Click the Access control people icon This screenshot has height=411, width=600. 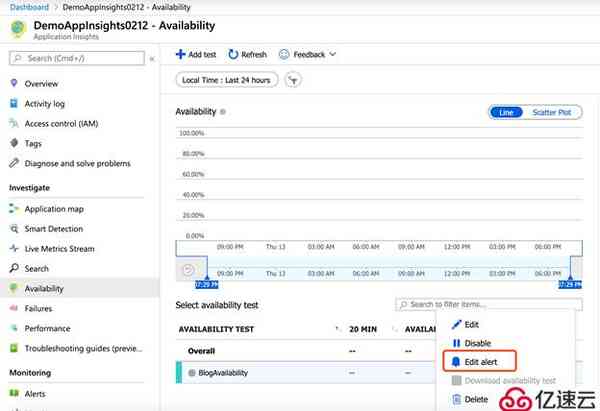[14, 123]
